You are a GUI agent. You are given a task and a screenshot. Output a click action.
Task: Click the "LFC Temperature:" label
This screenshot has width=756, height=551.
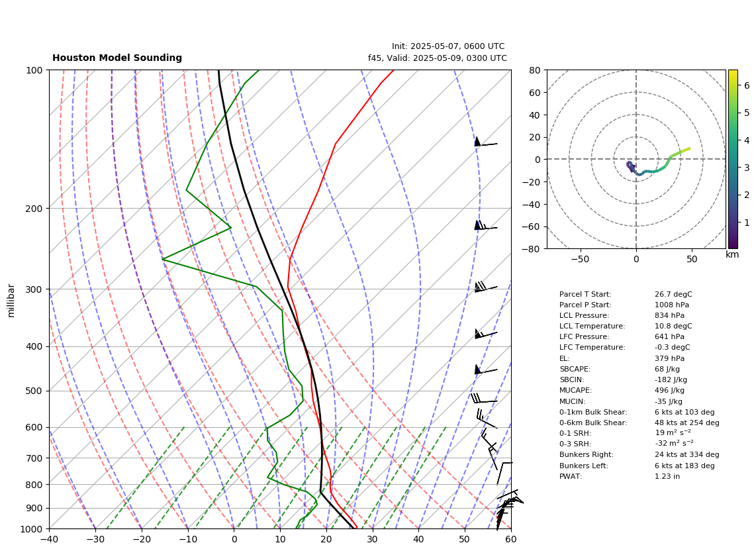tap(592, 348)
